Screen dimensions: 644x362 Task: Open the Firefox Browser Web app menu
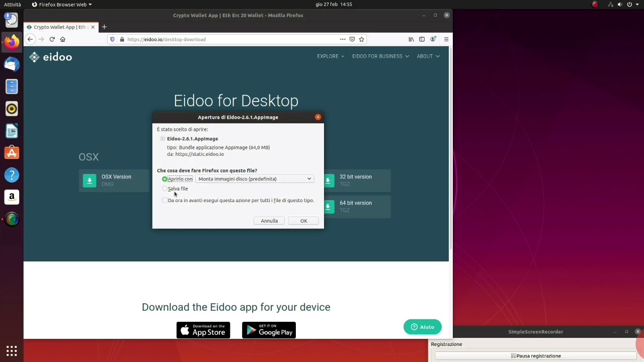[61, 5]
